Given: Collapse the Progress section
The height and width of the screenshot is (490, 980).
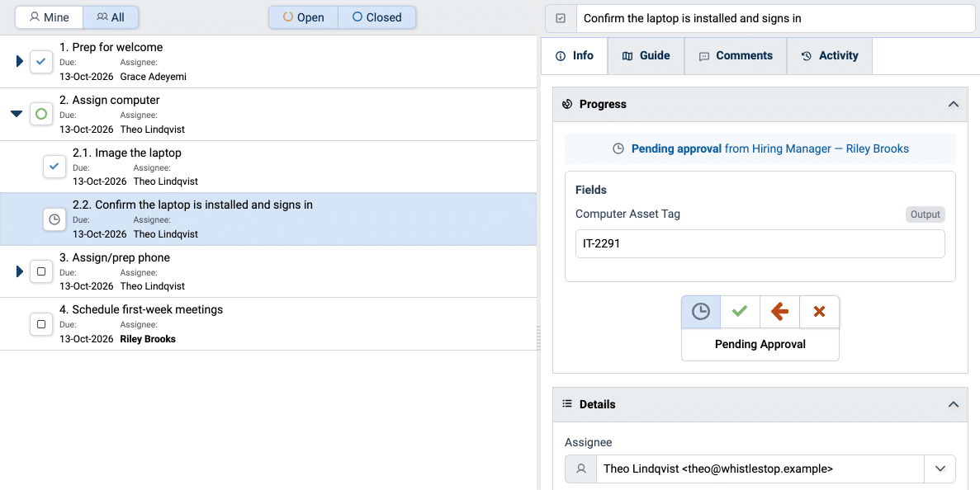Looking at the screenshot, I should click(953, 104).
